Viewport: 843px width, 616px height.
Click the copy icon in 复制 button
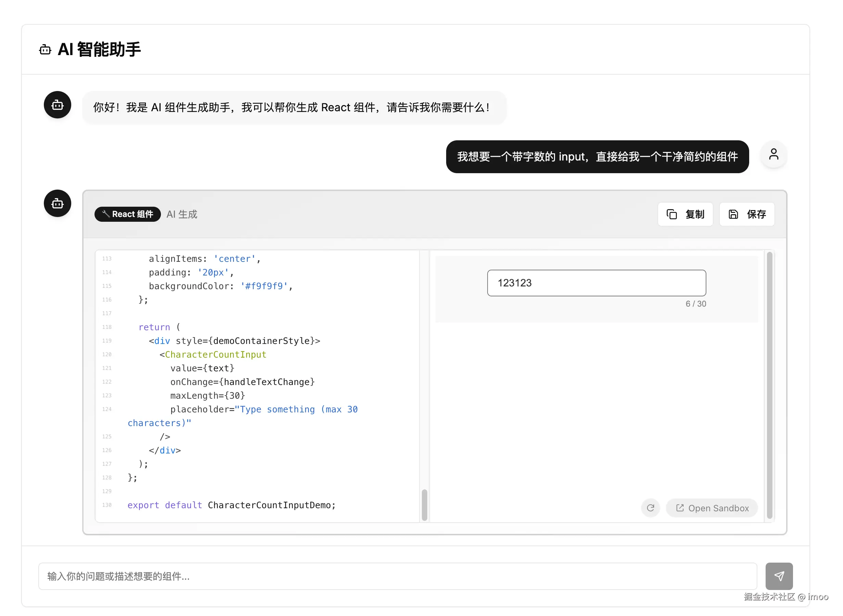[x=671, y=215]
